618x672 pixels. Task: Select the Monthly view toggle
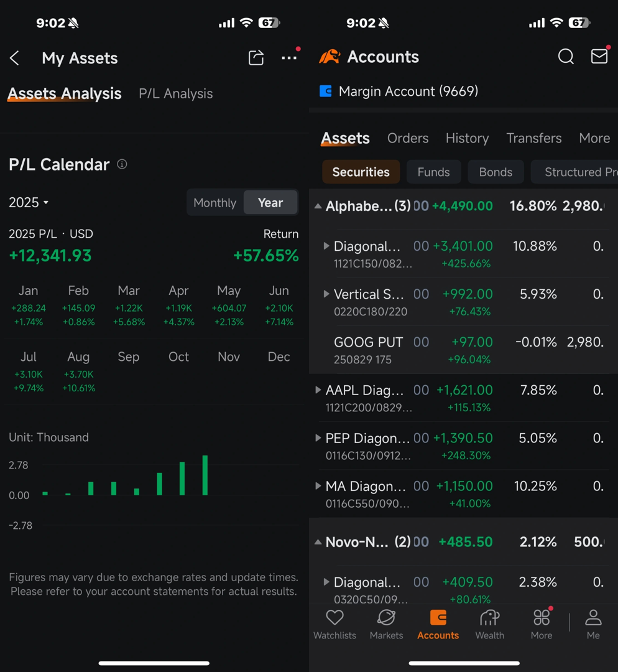pos(215,202)
